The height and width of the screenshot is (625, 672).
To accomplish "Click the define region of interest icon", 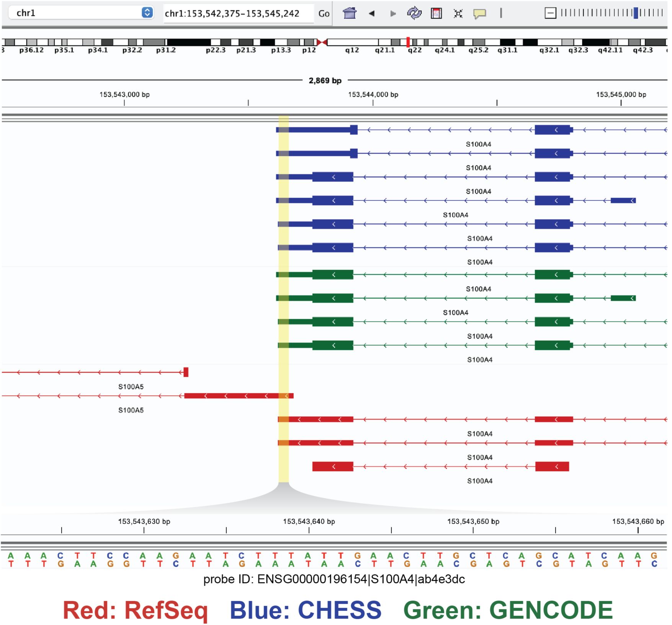I will tap(436, 13).
